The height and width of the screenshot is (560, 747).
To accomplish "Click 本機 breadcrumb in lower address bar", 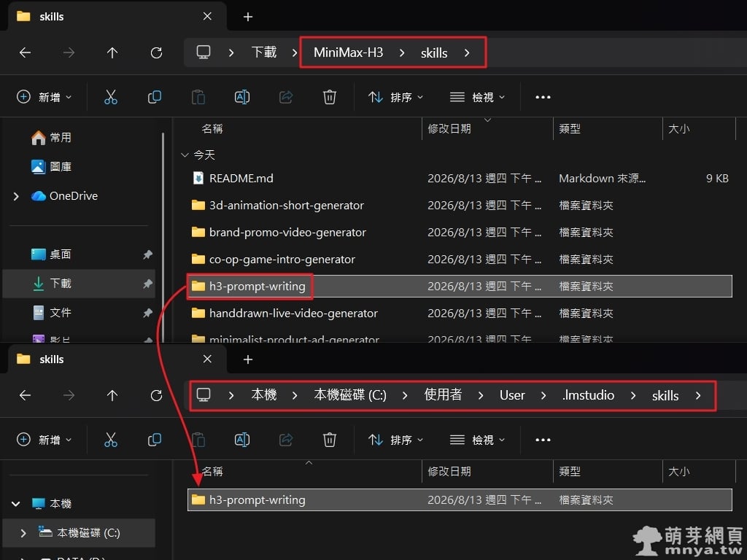I will pos(264,394).
